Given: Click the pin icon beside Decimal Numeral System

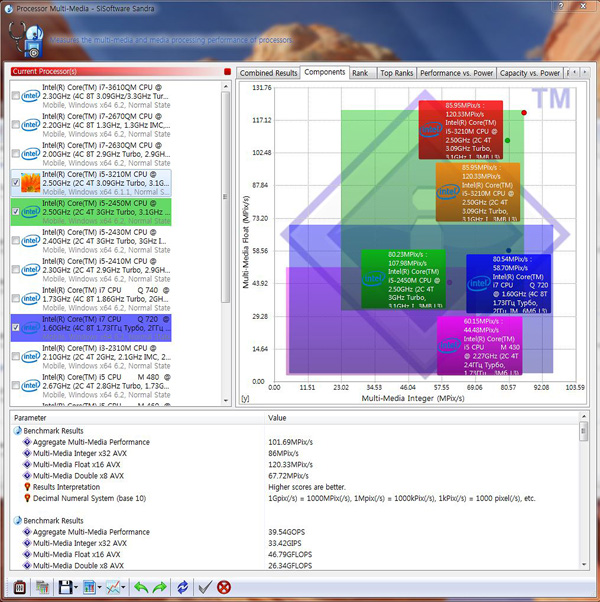Looking at the screenshot, I should 27,498.
